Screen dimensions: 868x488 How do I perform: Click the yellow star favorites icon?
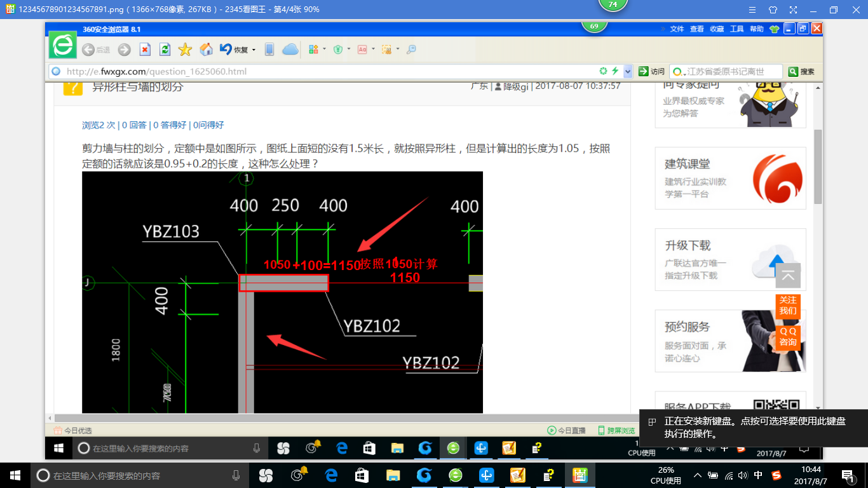185,50
